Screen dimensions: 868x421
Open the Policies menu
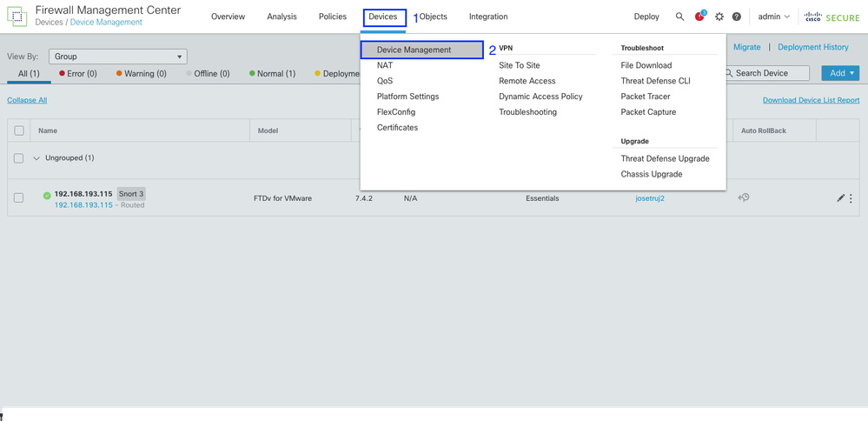pyautogui.click(x=333, y=17)
